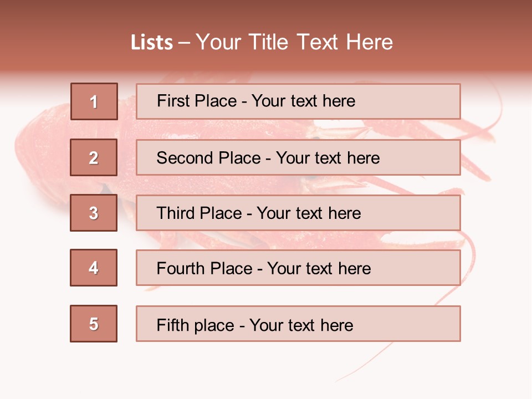Click the word 'Third' in third bar
This screenshot has height=399, width=532.
177,213
